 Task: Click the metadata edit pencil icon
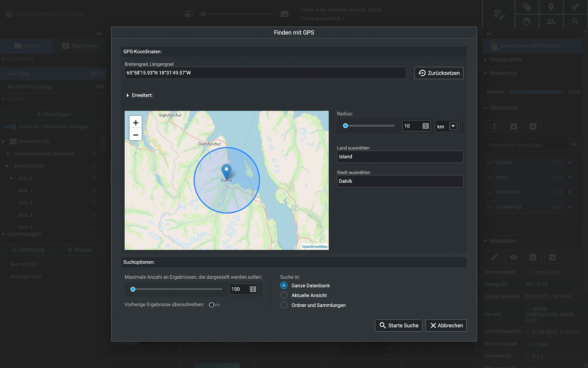pos(494,257)
